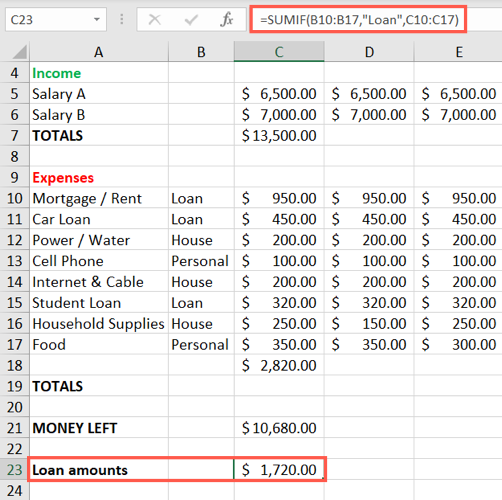Viewport: 502px width, 500px height.
Task: Select the $1,720.00 result cell
Action: pos(279,470)
